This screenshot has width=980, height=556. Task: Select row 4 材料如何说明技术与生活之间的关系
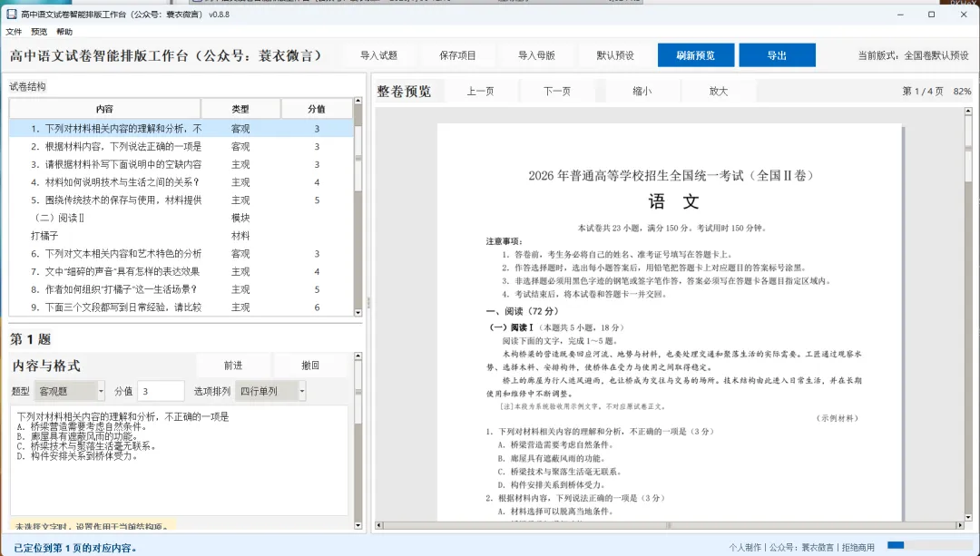[x=181, y=182]
